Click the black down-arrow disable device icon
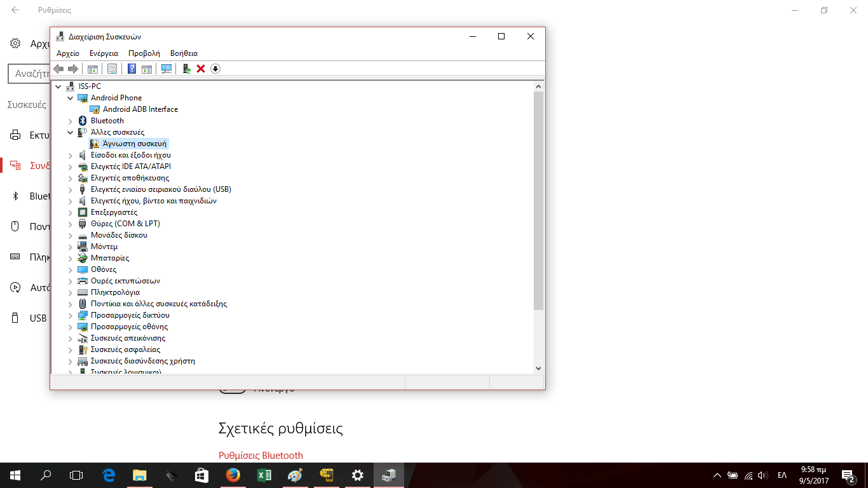This screenshot has height=488, width=868. (215, 69)
